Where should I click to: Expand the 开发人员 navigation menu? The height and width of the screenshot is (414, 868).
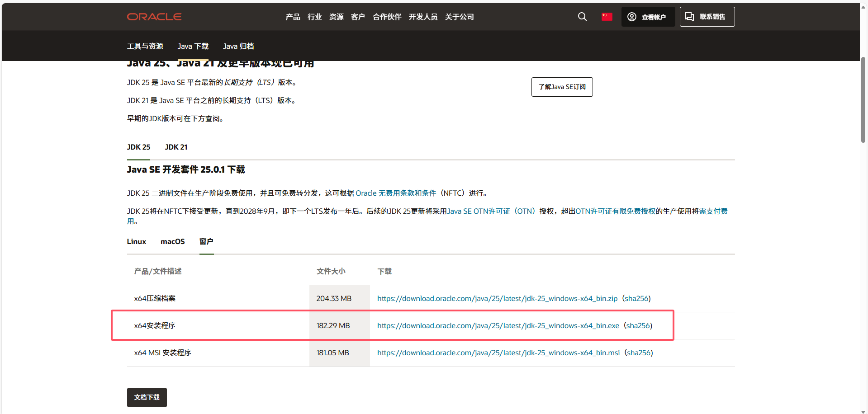423,17
